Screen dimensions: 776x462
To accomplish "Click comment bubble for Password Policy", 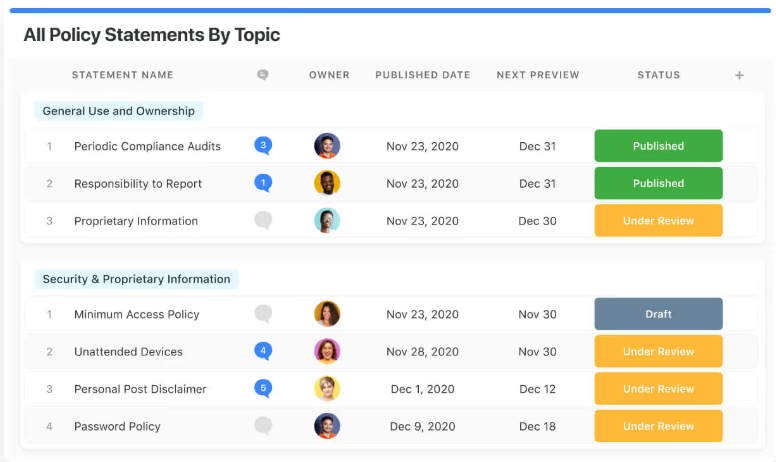I will pos(263,426).
